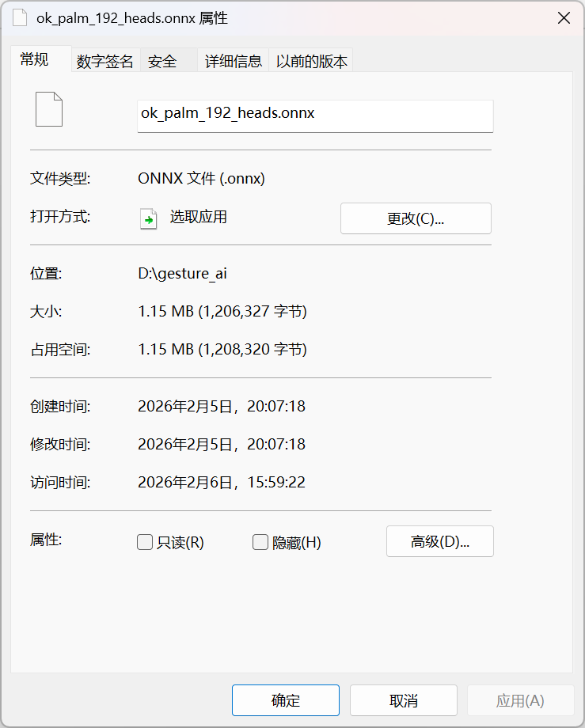Select the location text D:\gesture_ai

182,274
